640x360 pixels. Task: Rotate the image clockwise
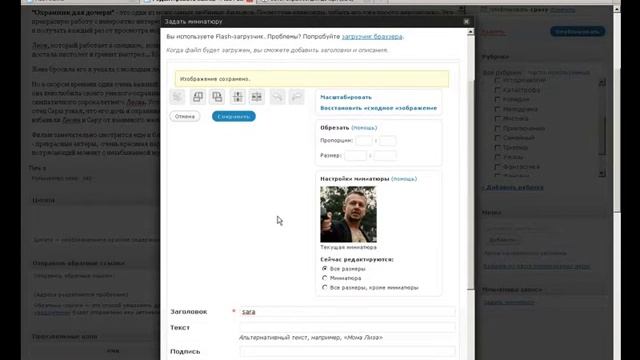pyautogui.click(x=217, y=97)
